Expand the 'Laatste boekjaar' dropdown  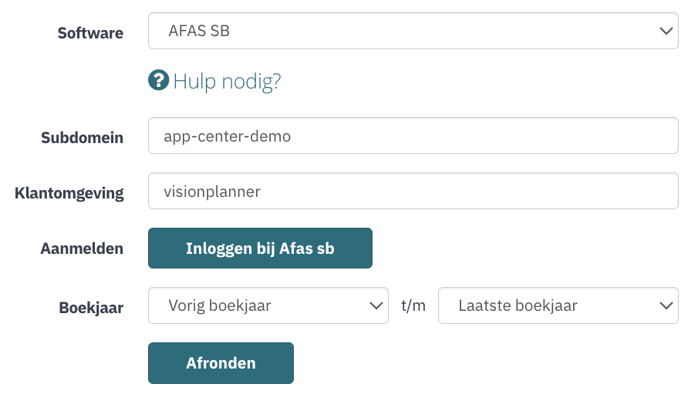click(x=558, y=306)
